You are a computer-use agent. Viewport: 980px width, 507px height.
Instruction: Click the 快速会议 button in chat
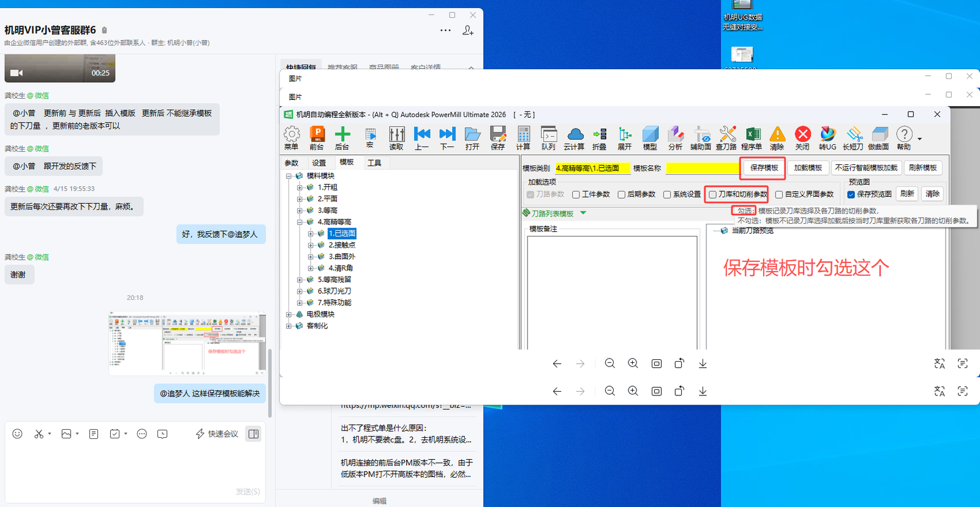tap(217, 434)
